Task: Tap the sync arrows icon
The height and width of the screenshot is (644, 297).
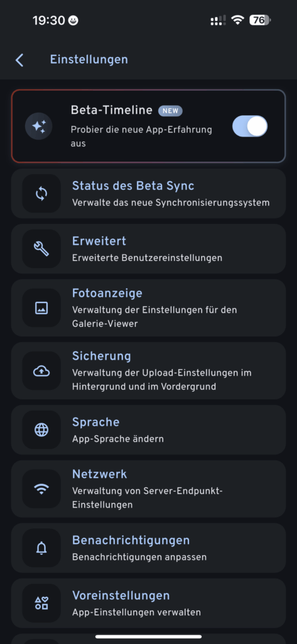Action: point(41,194)
